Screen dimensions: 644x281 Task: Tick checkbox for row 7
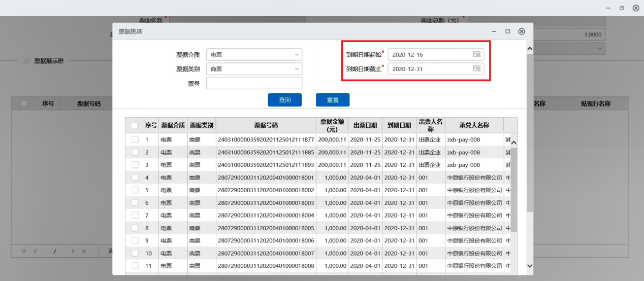click(x=135, y=215)
